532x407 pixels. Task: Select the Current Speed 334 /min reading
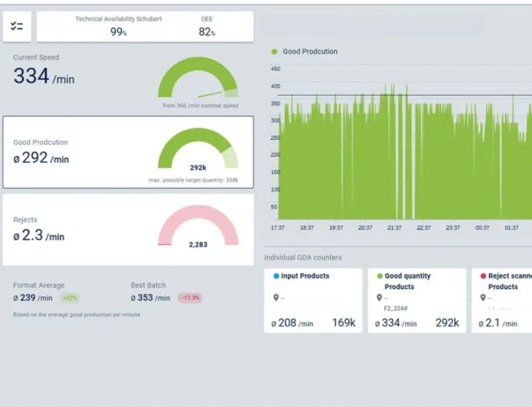(44, 76)
